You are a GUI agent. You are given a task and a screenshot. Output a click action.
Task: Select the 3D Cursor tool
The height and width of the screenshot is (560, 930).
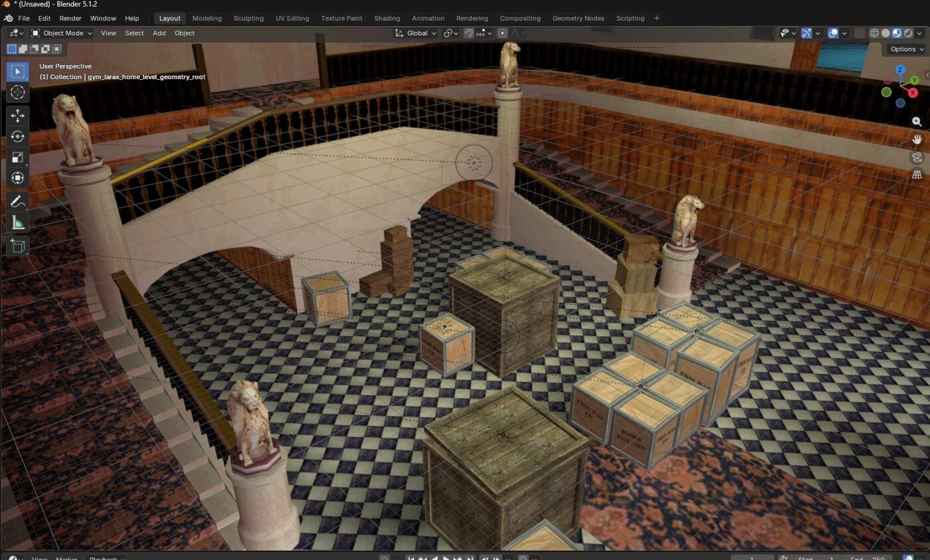18,92
